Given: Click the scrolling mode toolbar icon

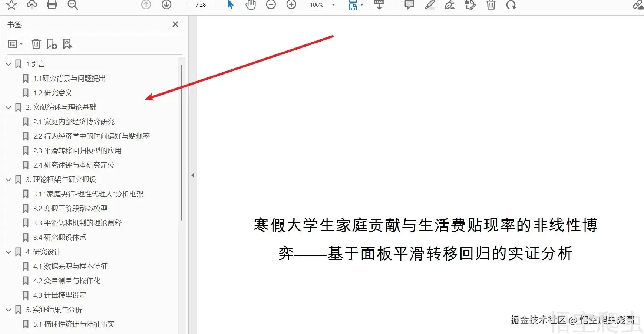Looking at the screenshot, I should [379, 4].
